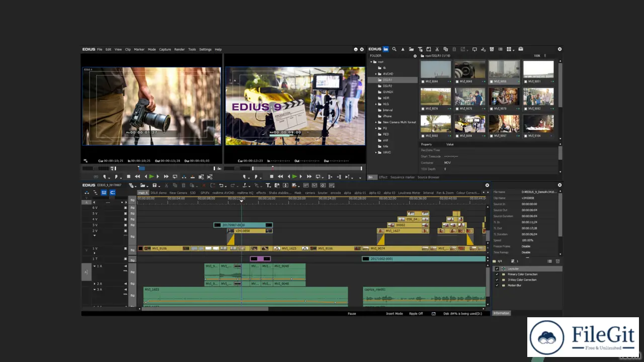The width and height of the screenshot is (644, 362).
Task: Expand the AVCHD folder in the bin tree
Action: (377, 74)
